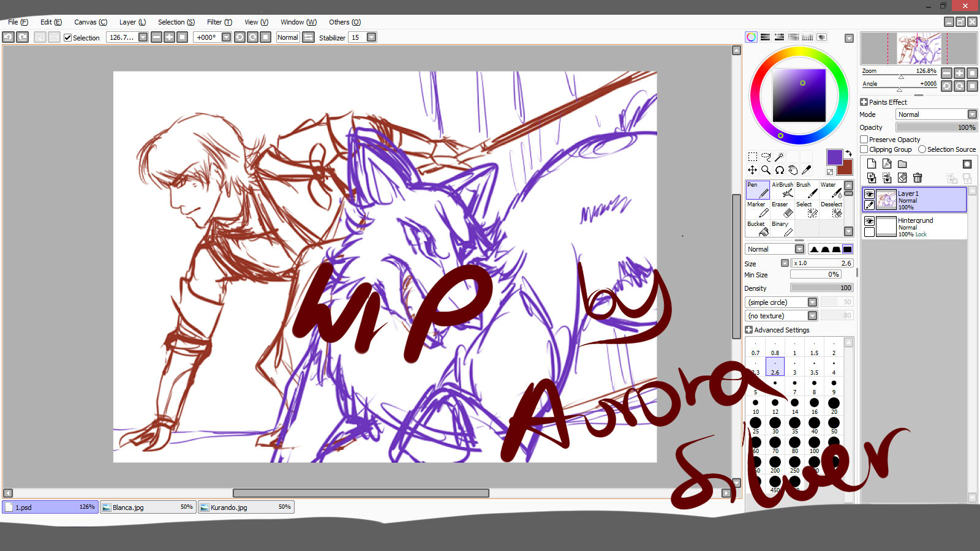Expand Advanced Settings section
Screen dimensions: 980x551
pyautogui.click(x=748, y=330)
